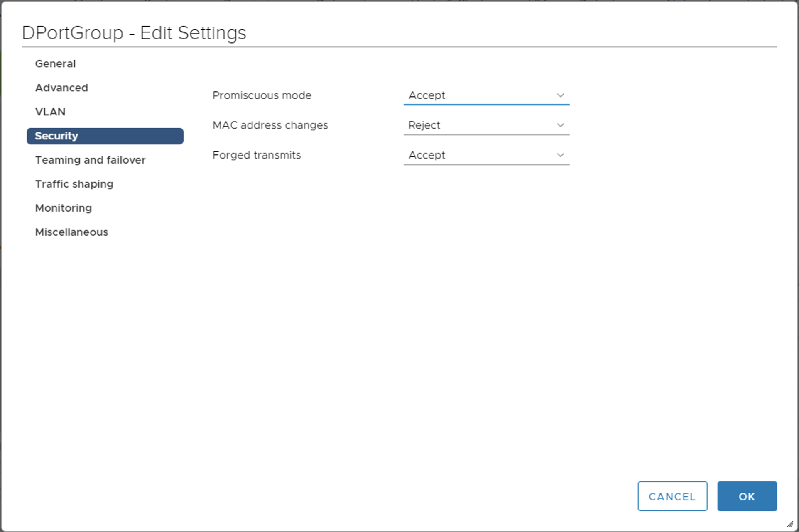Select the Reject value in MAC address changes field
Image resolution: width=799 pixels, height=532 pixels.
tap(424, 125)
